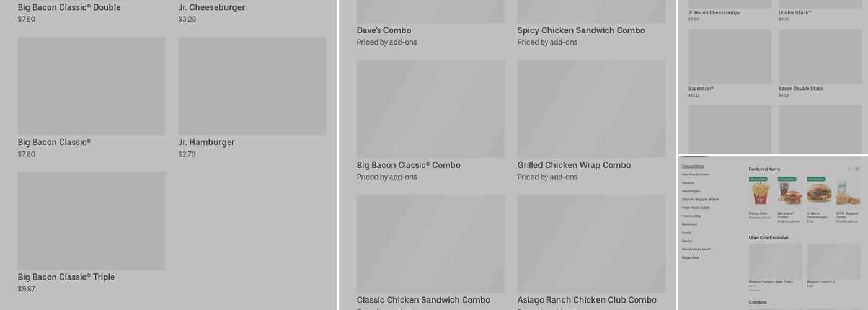The height and width of the screenshot is (310, 868).
Task: Select Frosty in the category sidebar
Action: 686,232
